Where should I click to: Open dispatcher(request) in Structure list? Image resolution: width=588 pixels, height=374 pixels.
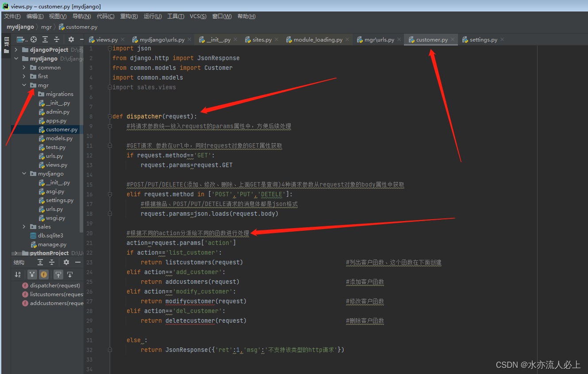[55, 286]
